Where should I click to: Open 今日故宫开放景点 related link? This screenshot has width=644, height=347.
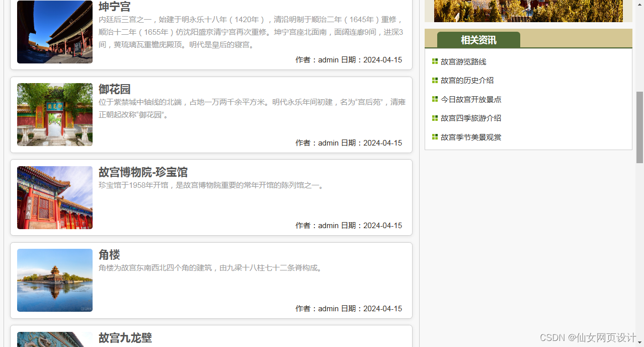471,100
